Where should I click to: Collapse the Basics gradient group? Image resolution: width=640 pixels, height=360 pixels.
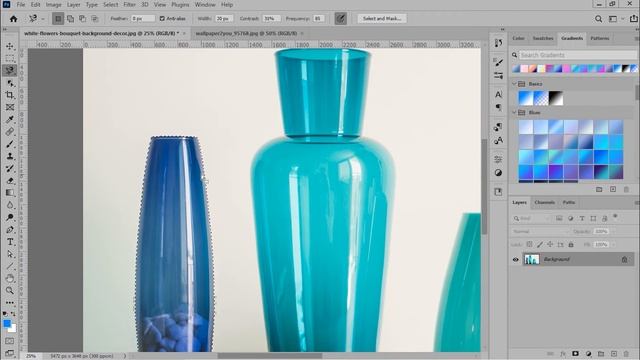click(514, 84)
